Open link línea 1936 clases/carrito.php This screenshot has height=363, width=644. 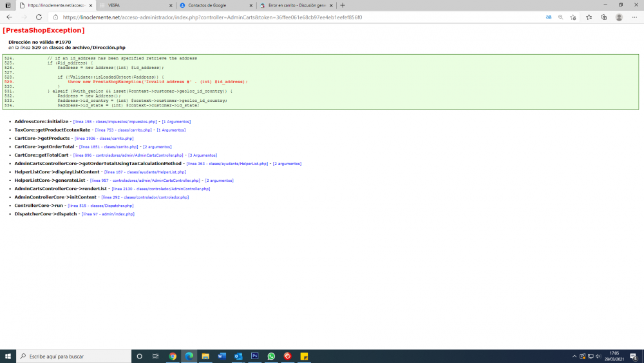(104, 139)
